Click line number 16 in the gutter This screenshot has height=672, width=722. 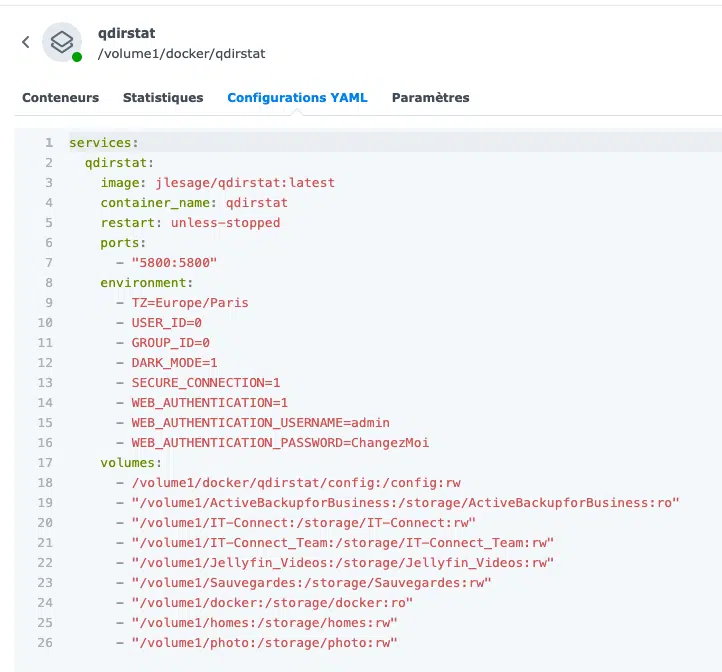click(x=45, y=443)
